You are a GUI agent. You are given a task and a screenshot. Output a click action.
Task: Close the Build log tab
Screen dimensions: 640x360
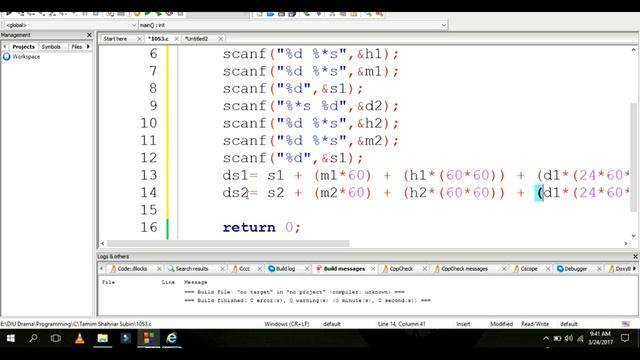pos(307,269)
